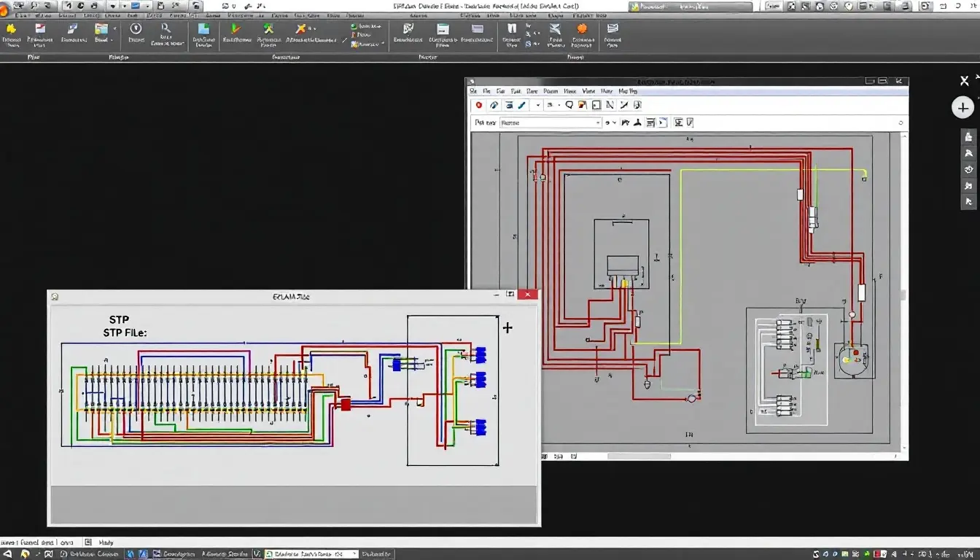Click the red circle icon in schematic window toolbar

click(x=479, y=105)
